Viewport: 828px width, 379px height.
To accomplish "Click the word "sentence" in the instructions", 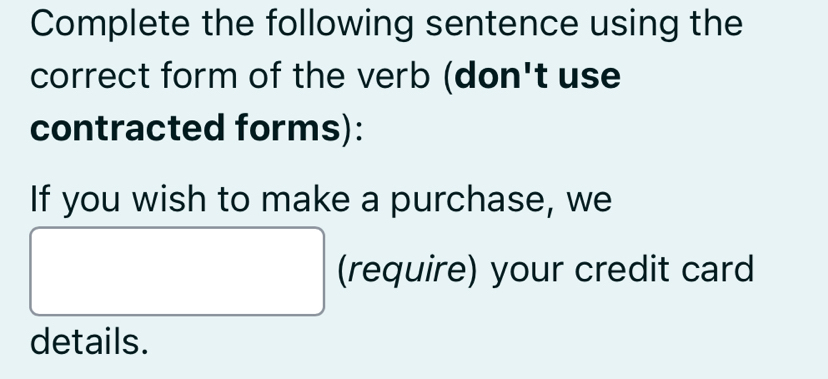I will click(502, 24).
